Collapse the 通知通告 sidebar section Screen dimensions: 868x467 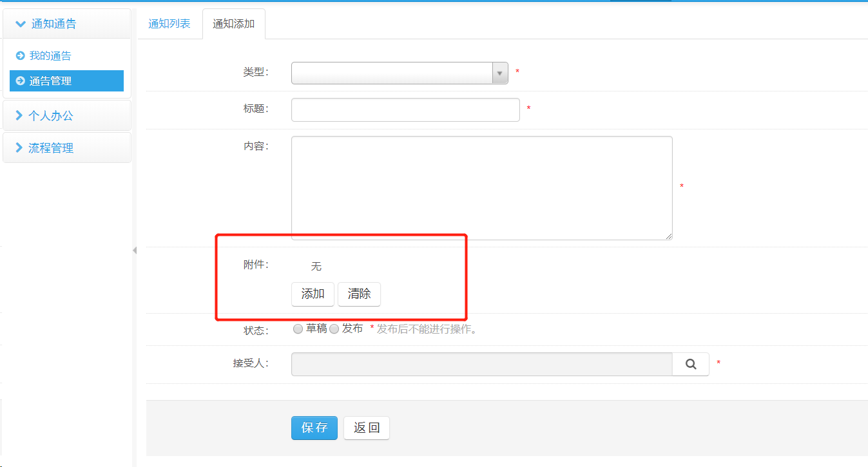pyautogui.click(x=67, y=24)
